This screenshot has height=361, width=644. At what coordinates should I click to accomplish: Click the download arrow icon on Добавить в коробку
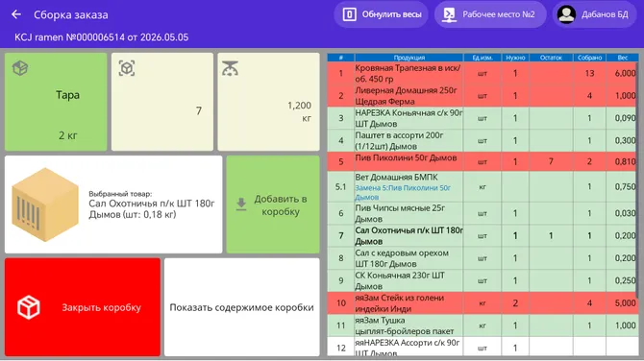(x=241, y=205)
